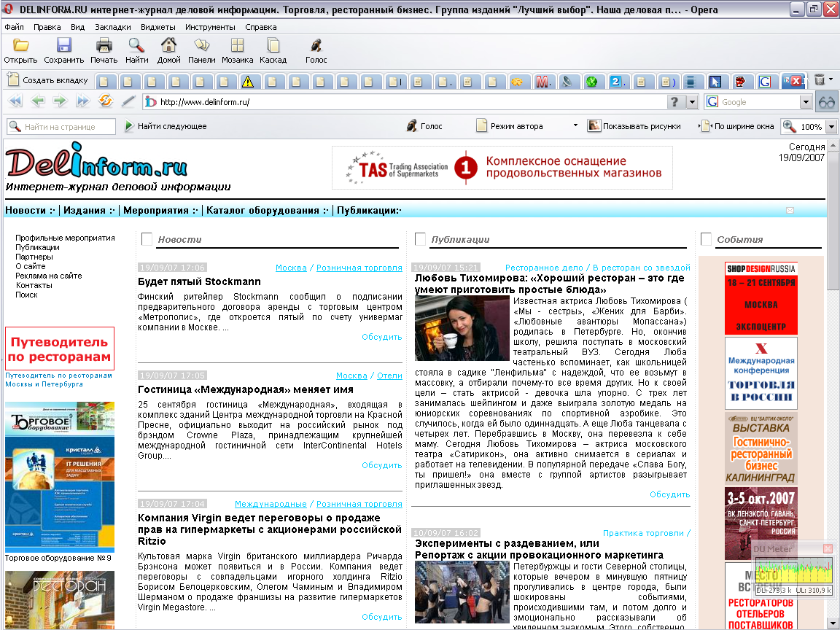Reload the page with the orange refresh icon
Viewport: 840px width, 630px height.
click(x=106, y=100)
